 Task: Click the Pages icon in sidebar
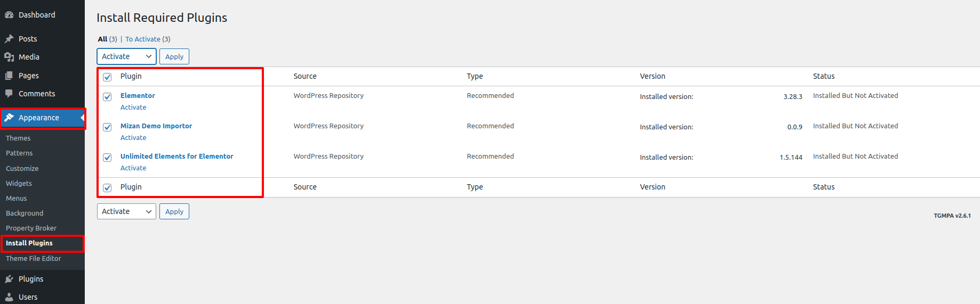coord(9,76)
